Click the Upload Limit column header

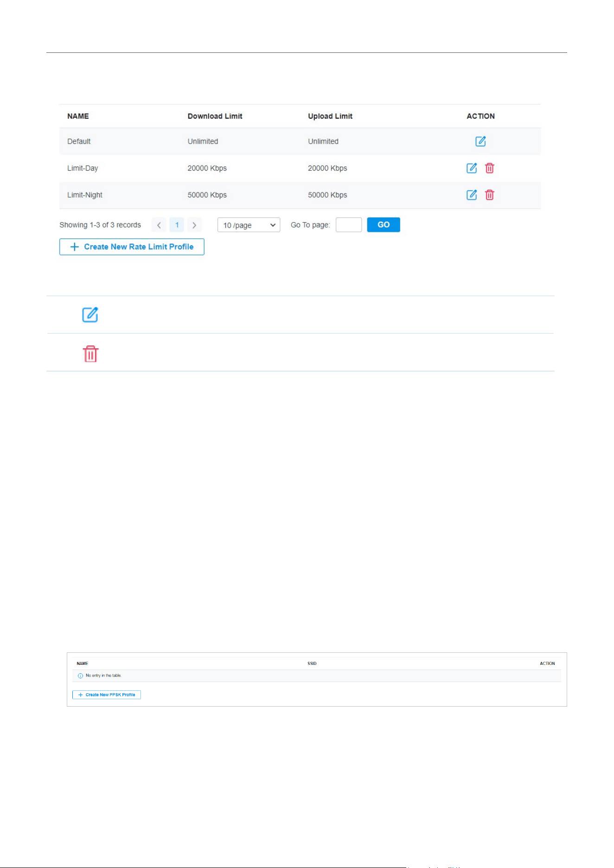pos(330,116)
